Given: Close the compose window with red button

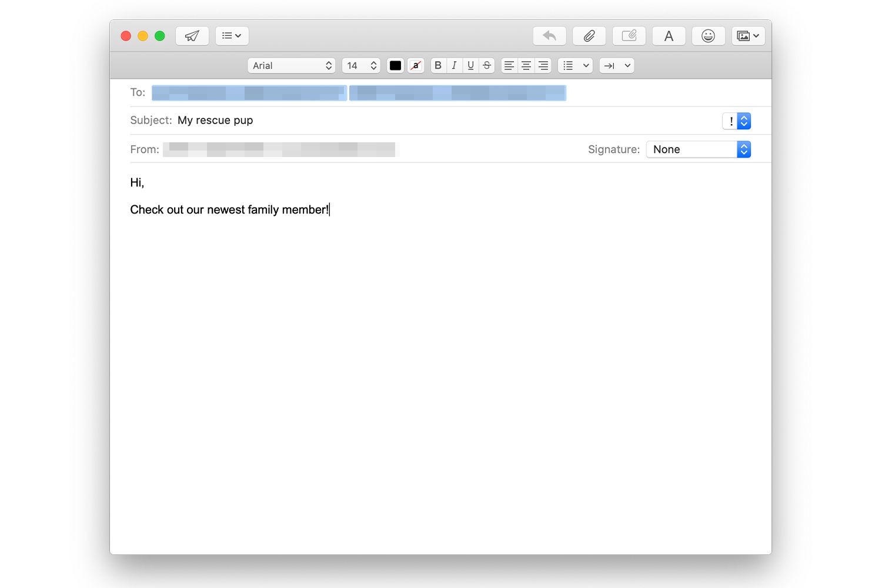Looking at the screenshot, I should tap(126, 36).
